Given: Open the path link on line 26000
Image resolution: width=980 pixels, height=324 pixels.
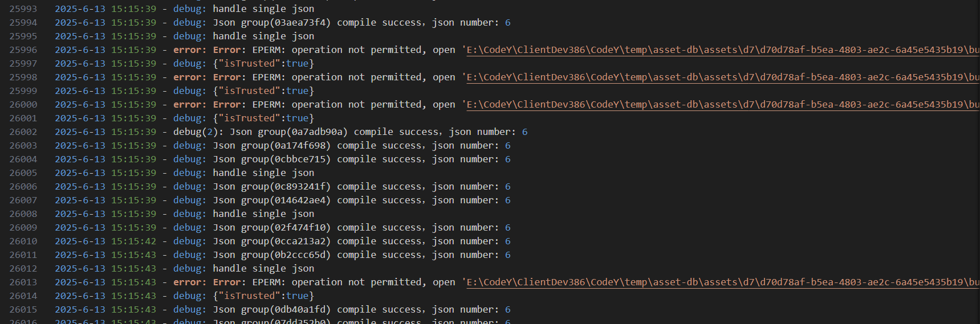Looking at the screenshot, I should (x=722, y=105).
